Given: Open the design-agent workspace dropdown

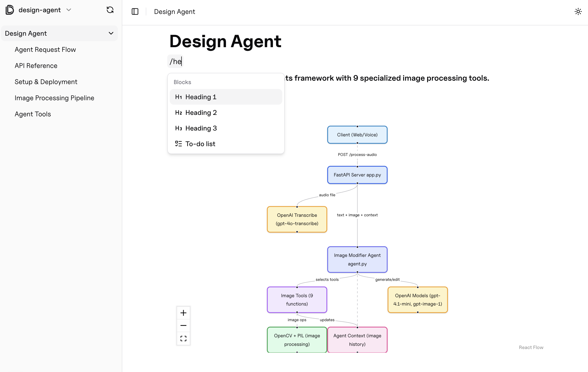Looking at the screenshot, I should point(69,10).
